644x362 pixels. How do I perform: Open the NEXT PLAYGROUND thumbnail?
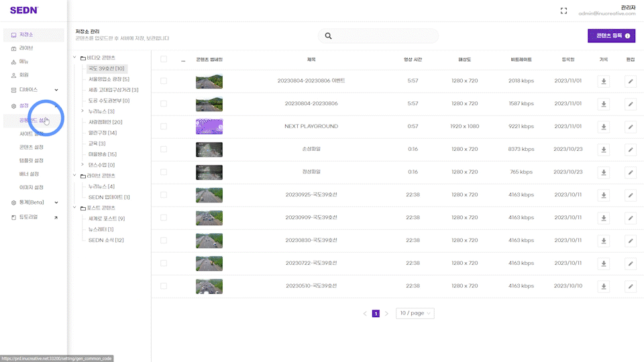coord(209,127)
